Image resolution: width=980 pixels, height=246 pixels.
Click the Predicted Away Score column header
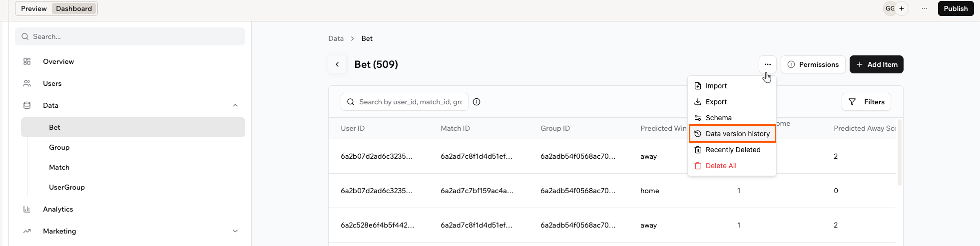tap(865, 128)
